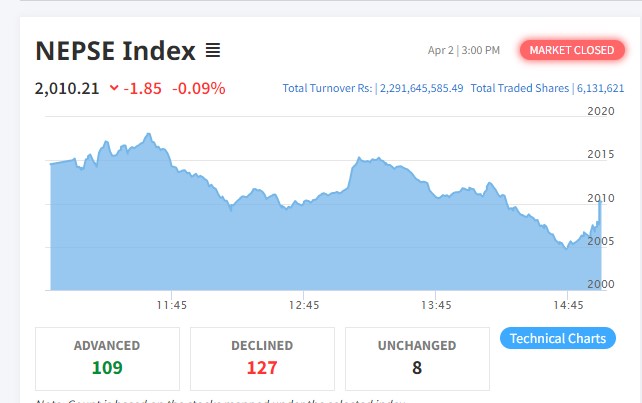
Task: Click the red down-arrow change indicator
Action: [x=113, y=88]
